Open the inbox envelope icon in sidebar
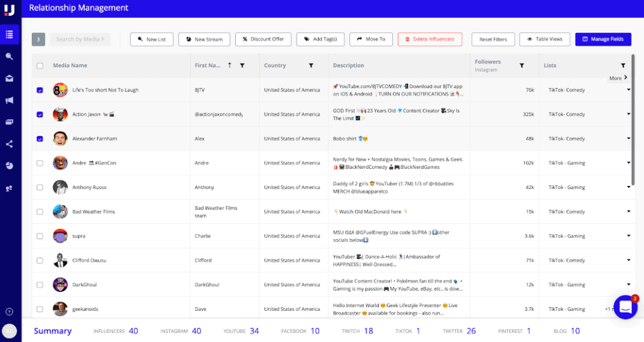 pyautogui.click(x=10, y=79)
